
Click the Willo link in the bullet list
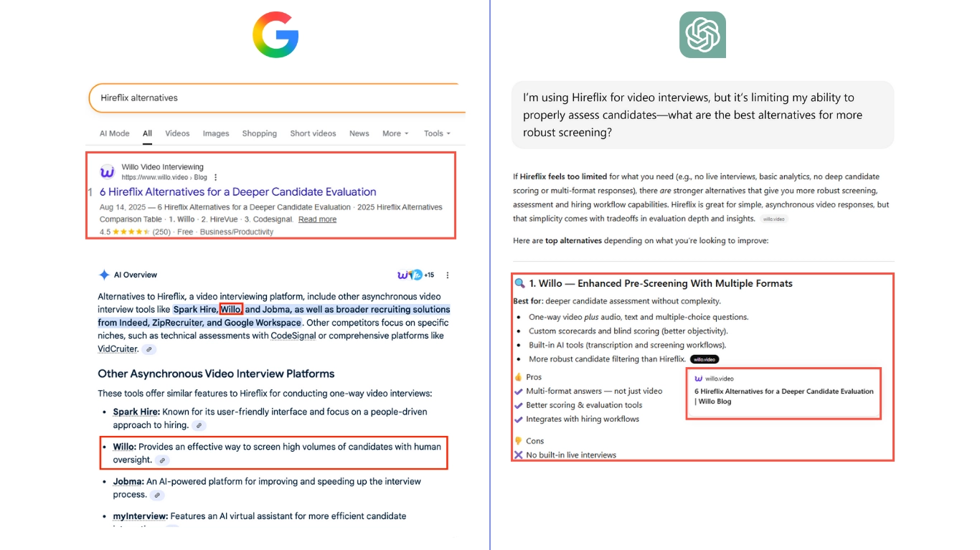124,447
